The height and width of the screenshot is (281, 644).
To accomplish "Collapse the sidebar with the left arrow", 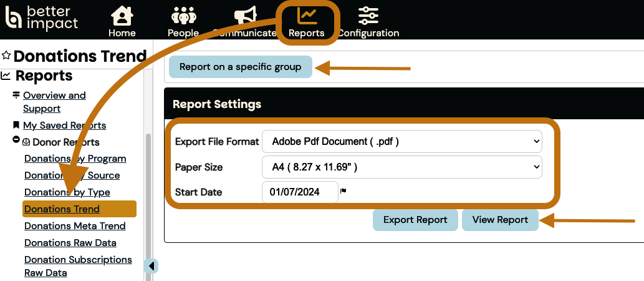I will (151, 266).
